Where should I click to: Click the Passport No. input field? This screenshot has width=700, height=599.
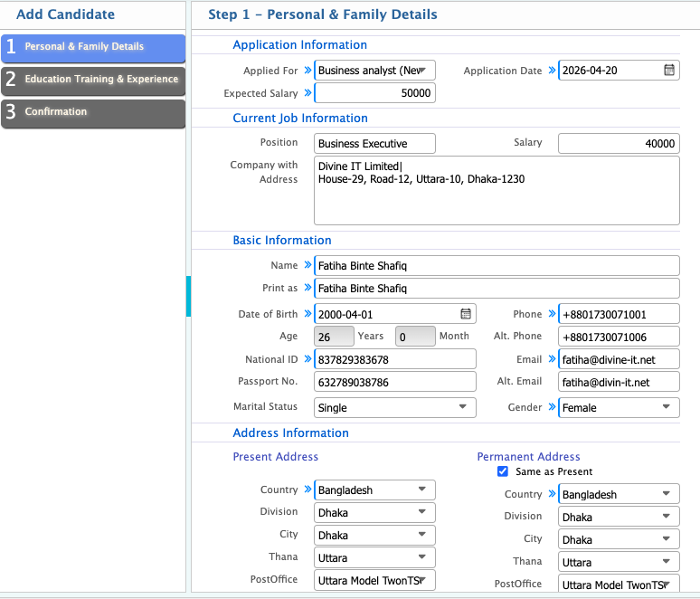click(x=394, y=383)
